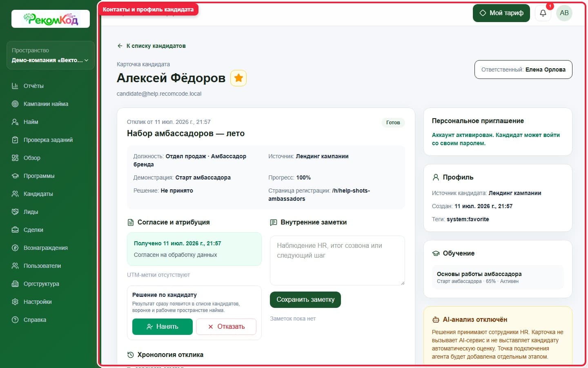The image size is (588, 368).
Task: Click the Готов status badge
Action: (393, 123)
